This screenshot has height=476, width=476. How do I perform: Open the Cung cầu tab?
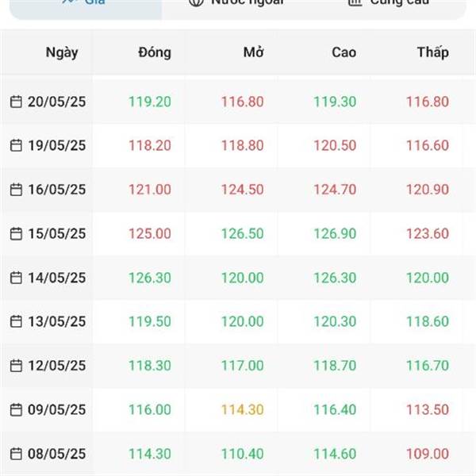click(x=389, y=4)
